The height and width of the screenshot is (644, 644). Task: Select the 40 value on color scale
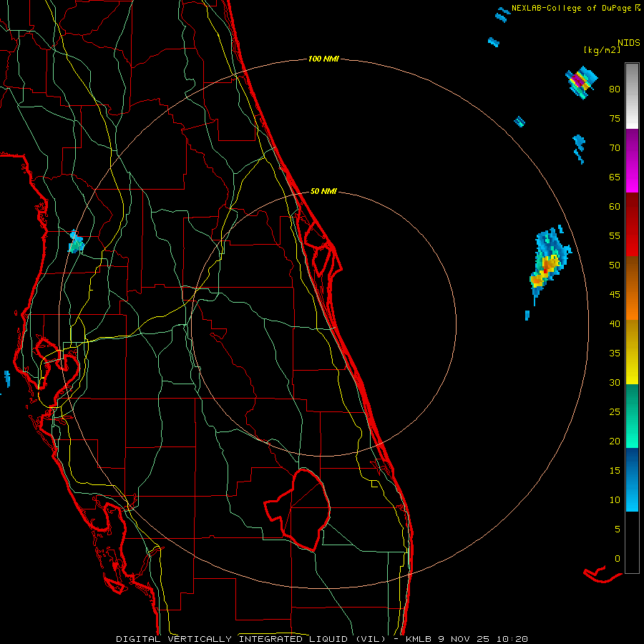(615, 323)
